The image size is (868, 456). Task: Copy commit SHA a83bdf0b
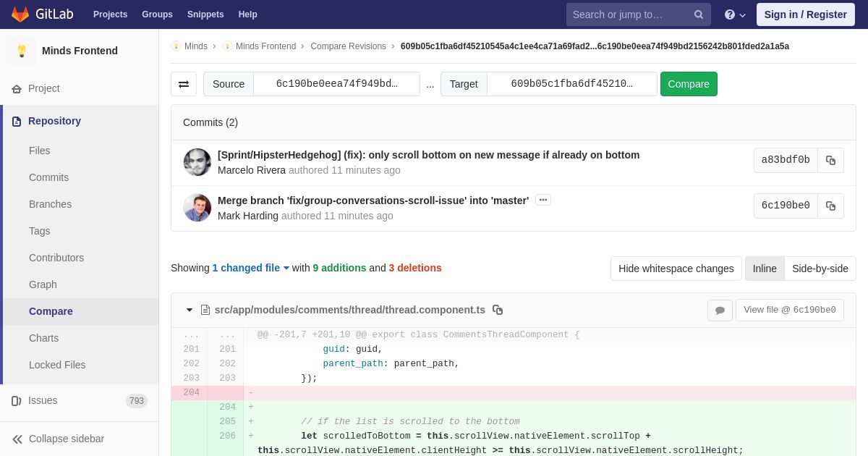coord(830,161)
